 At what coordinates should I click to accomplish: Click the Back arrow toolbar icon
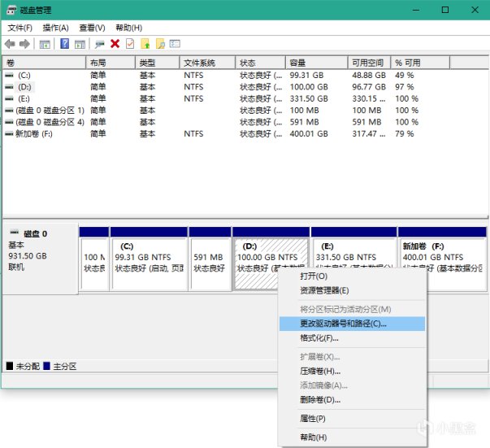(x=10, y=44)
